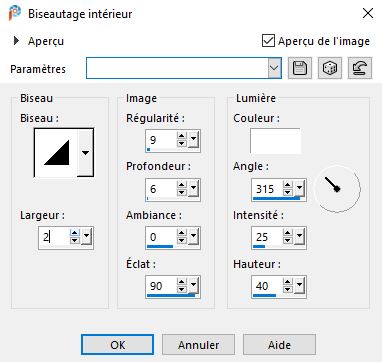Open help with the Aide button
Screen dimensions: 382x362
pos(279,345)
